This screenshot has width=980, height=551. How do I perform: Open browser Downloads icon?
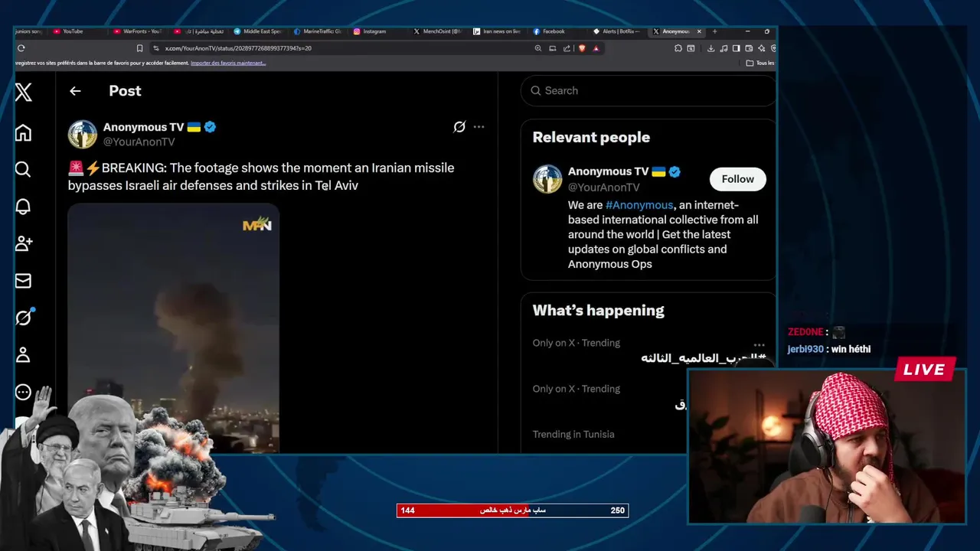pyautogui.click(x=710, y=48)
